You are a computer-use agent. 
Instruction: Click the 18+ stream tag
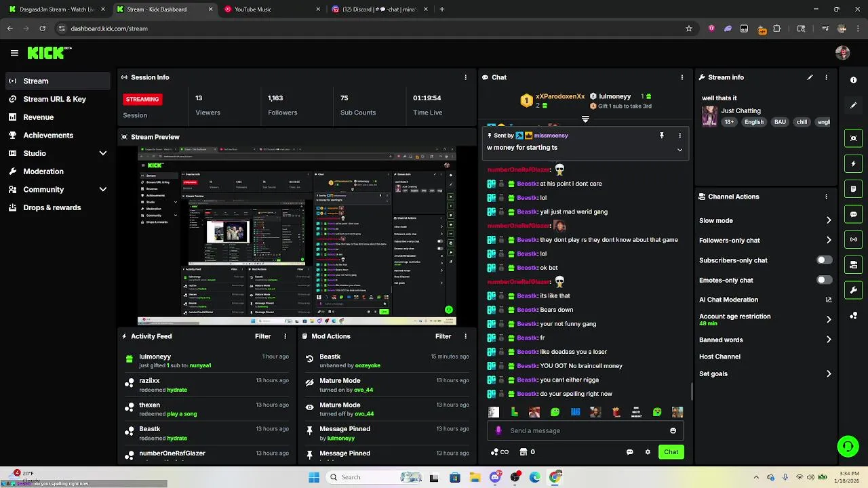click(729, 122)
